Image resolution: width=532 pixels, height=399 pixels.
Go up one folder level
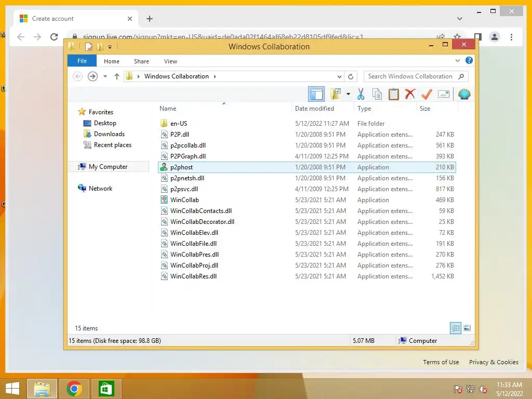pyautogui.click(x=117, y=76)
